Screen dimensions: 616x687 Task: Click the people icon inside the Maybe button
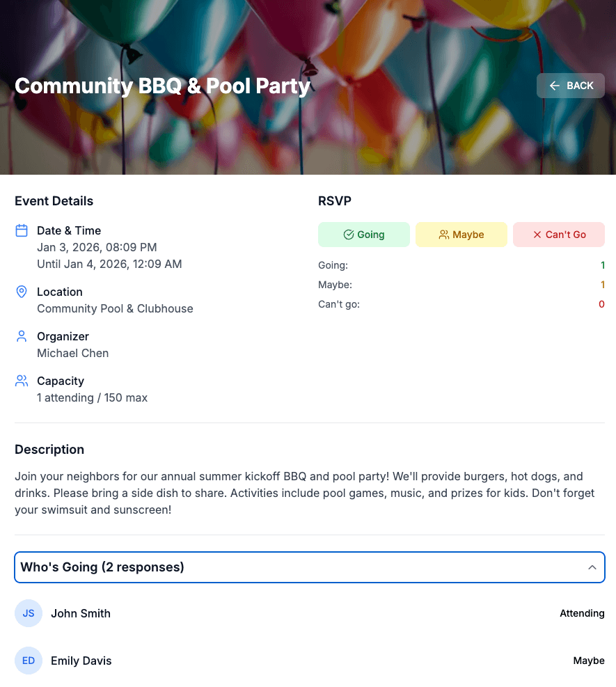[443, 235]
